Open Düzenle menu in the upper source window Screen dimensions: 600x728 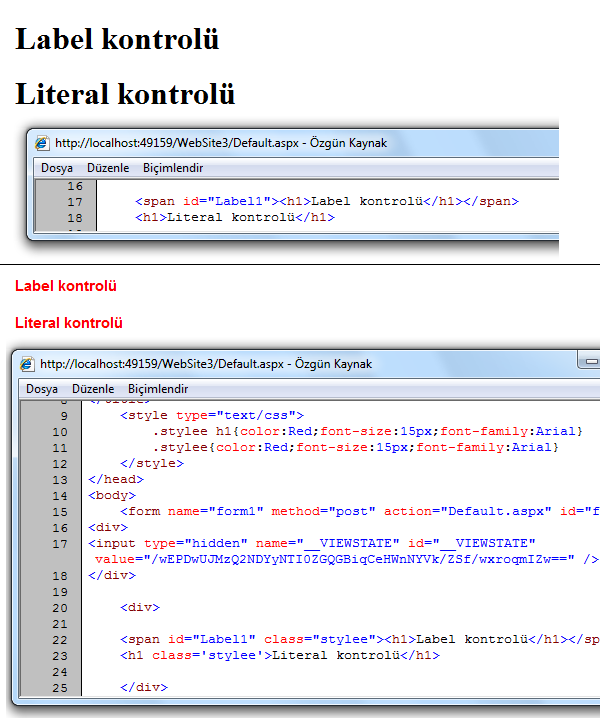tap(107, 168)
